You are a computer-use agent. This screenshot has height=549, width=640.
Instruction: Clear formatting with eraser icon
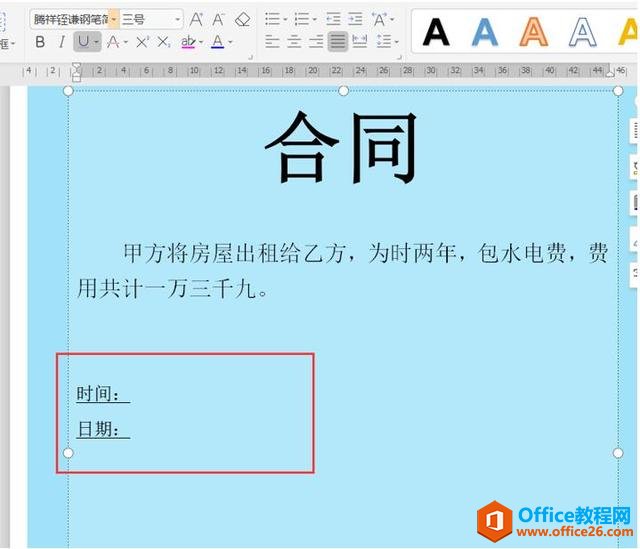click(x=242, y=19)
